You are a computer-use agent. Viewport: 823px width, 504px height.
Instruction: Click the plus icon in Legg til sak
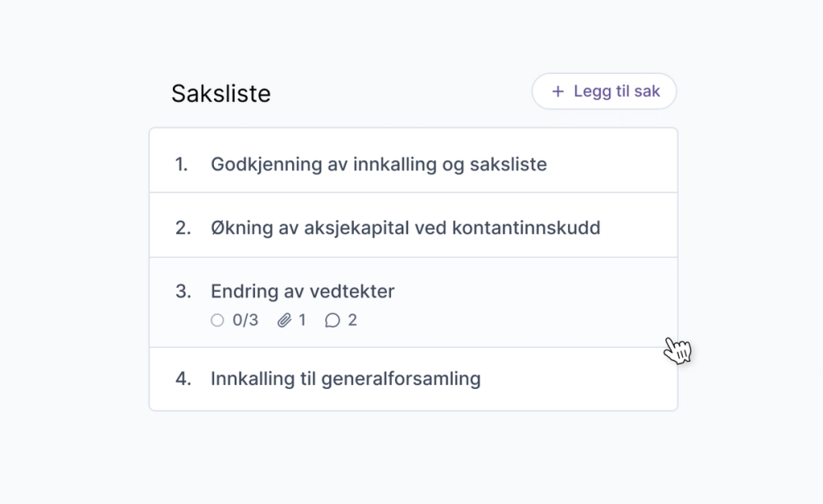point(558,91)
